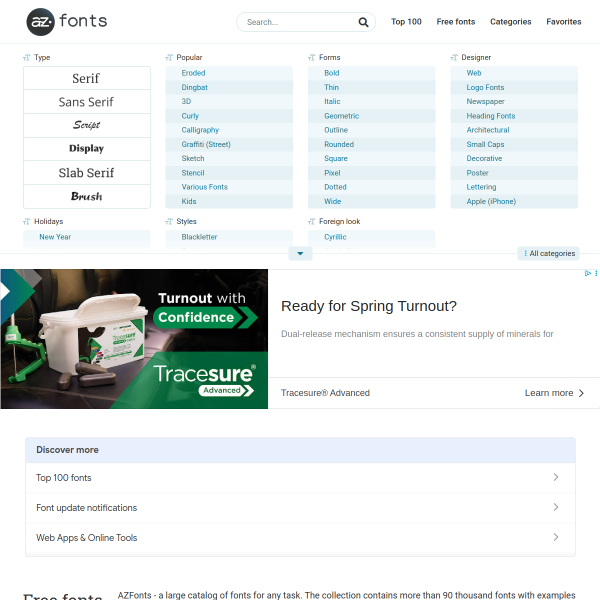Open the Dingbat category
The height and width of the screenshot is (600, 600).
point(229,87)
